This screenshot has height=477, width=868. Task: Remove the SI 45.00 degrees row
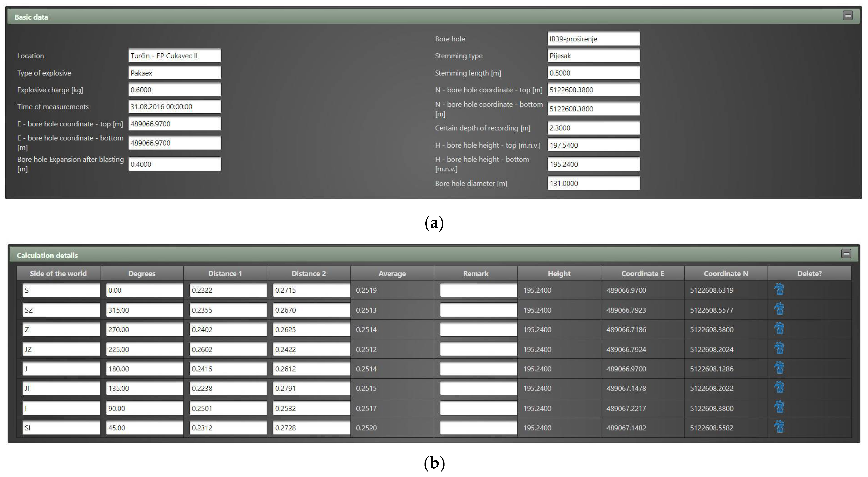[779, 427]
